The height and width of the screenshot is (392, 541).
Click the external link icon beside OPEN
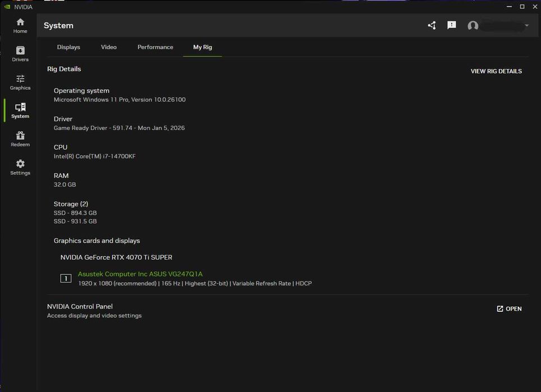coord(500,308)
